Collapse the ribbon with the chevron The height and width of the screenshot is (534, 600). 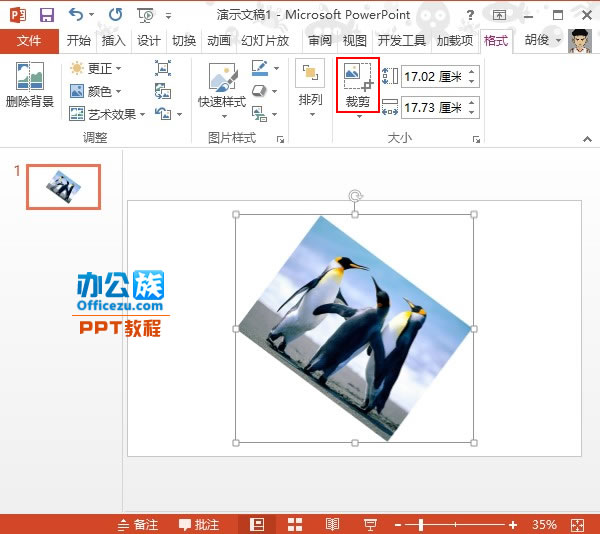[x=587, y=139]
